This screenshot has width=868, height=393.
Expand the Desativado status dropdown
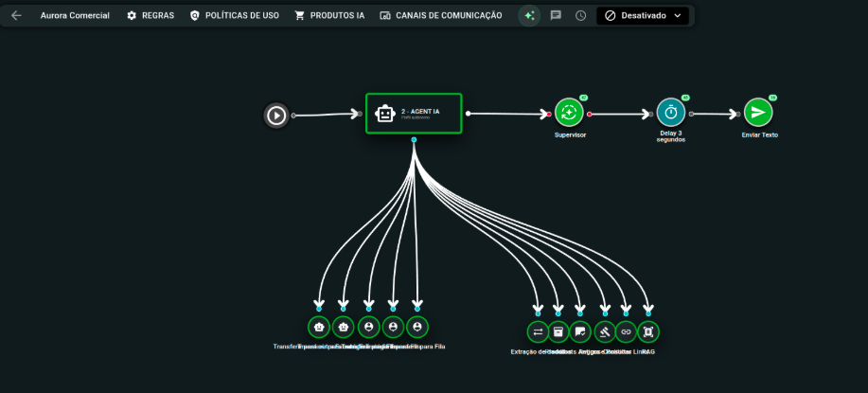click(643, 16)
